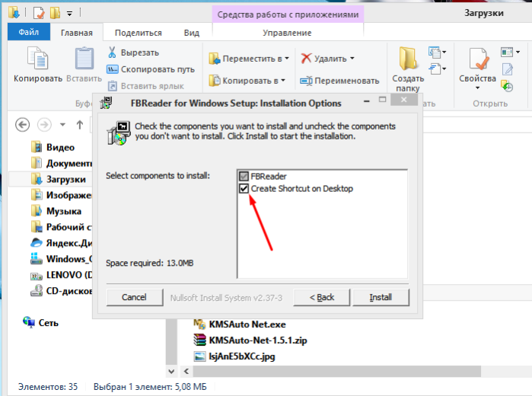Click the horizontal scrollbar left arrow
Image resolution: width=532 pixels, height=396 pixels.
[x=186, y=371]
